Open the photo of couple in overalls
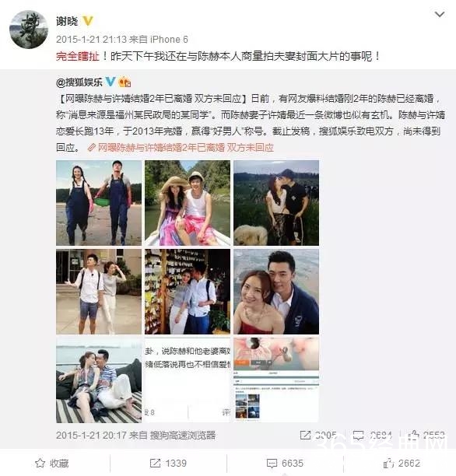 click(99, 203)
